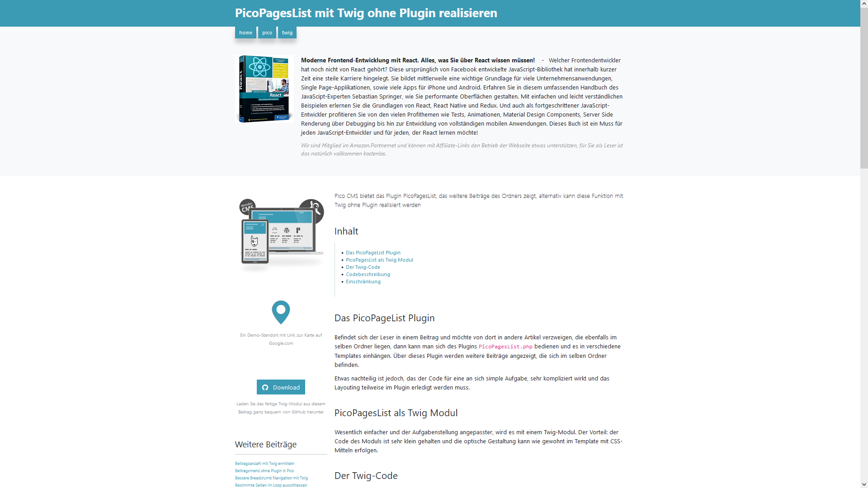Click 'Beitragsanzahl mit Twig ermitteln' related link
The height and width of the screenshot is (488, 868).
point(264,463)
